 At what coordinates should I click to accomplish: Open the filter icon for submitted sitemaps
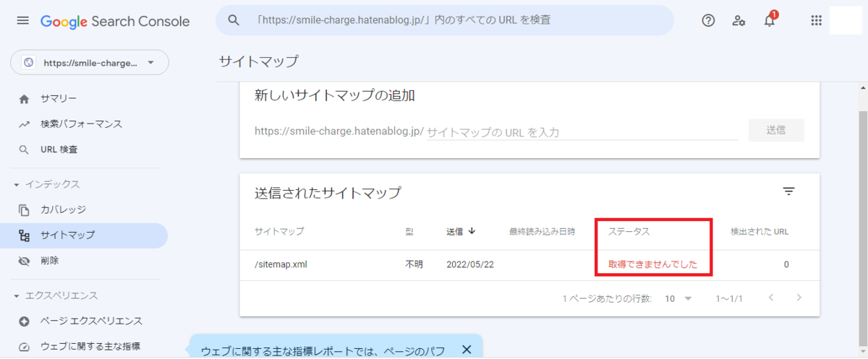788,191
